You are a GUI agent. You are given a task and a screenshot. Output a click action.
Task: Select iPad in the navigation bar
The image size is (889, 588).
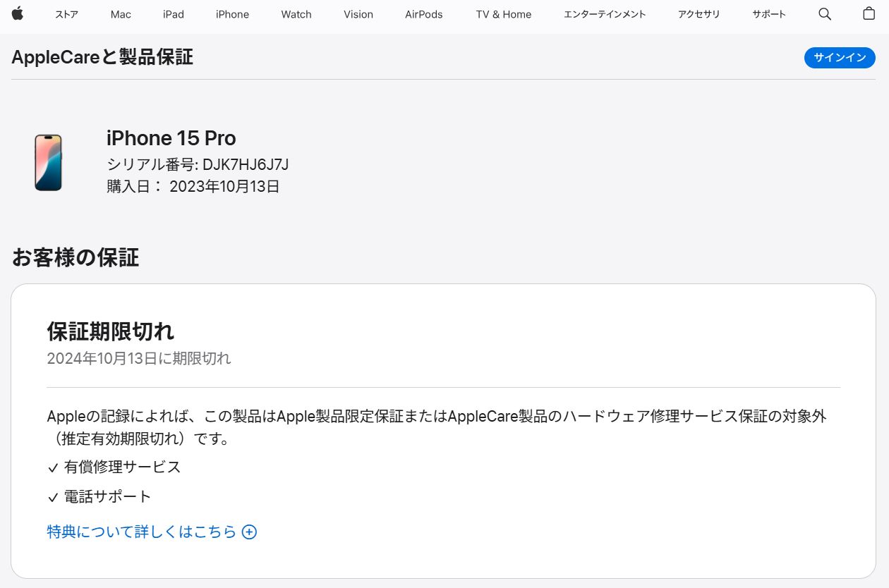click(x=174, y=15)
